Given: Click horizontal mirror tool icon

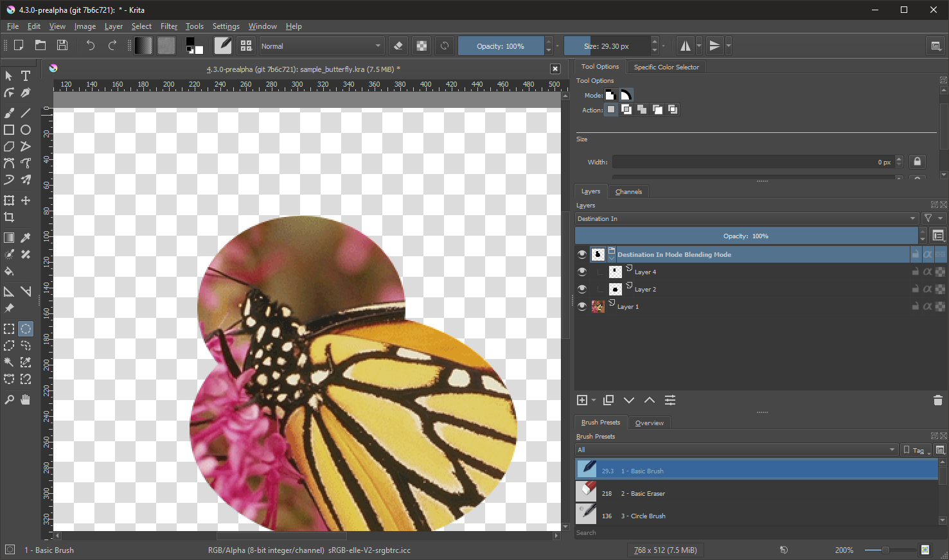Looking at the screenshot, I should pyautogui.click(x=686, y=46).
